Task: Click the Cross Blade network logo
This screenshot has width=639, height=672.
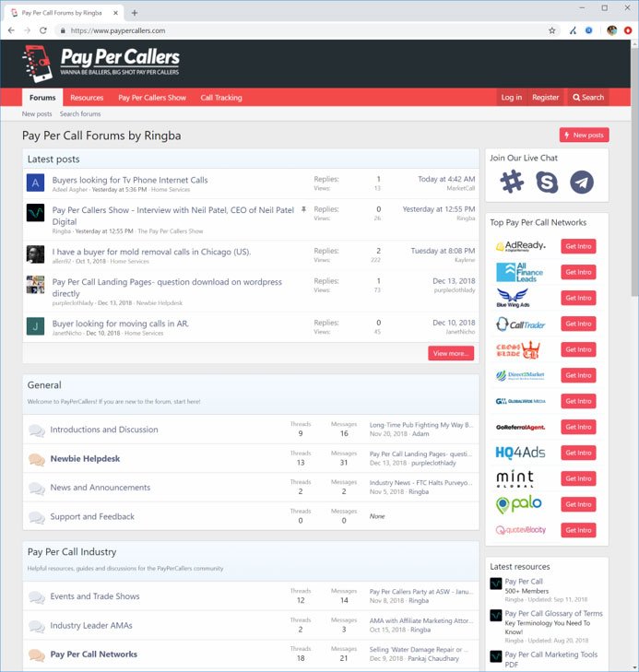Action: (x=518, y=349)
